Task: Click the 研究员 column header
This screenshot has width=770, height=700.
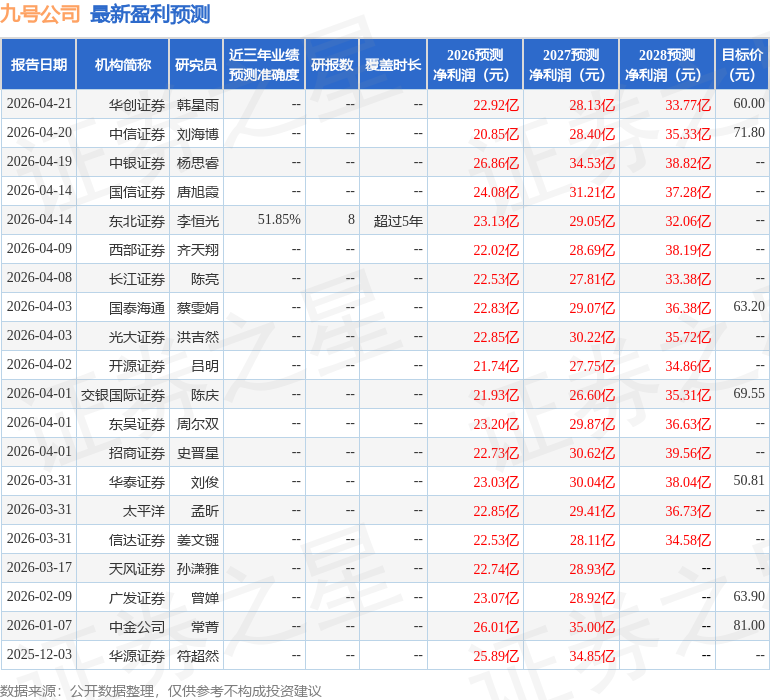Action: (196, 65)
